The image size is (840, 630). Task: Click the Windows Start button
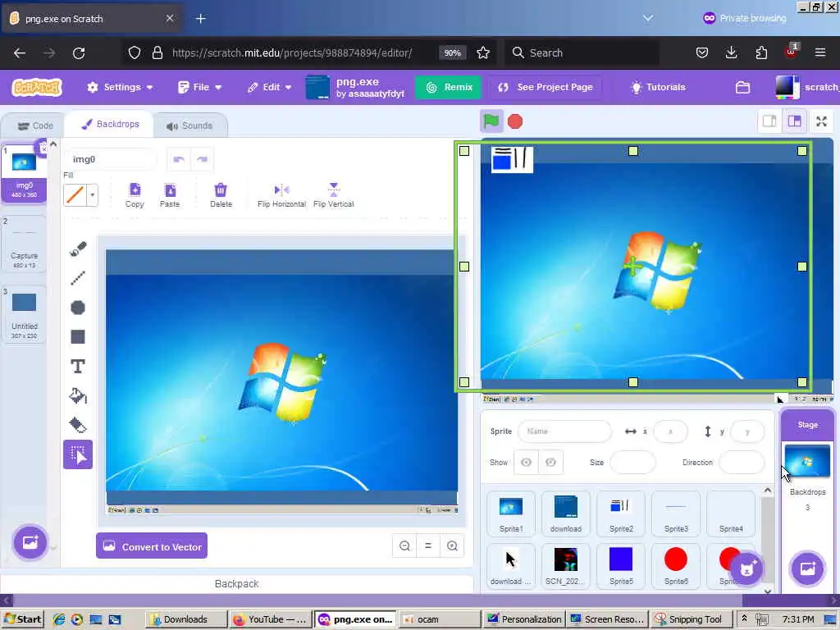pos(23,619)
